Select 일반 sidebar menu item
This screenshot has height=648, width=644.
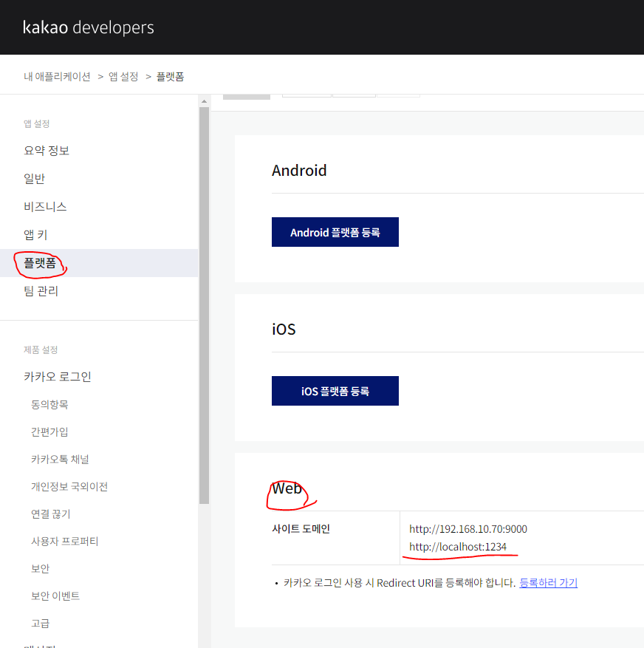point(34,179)
